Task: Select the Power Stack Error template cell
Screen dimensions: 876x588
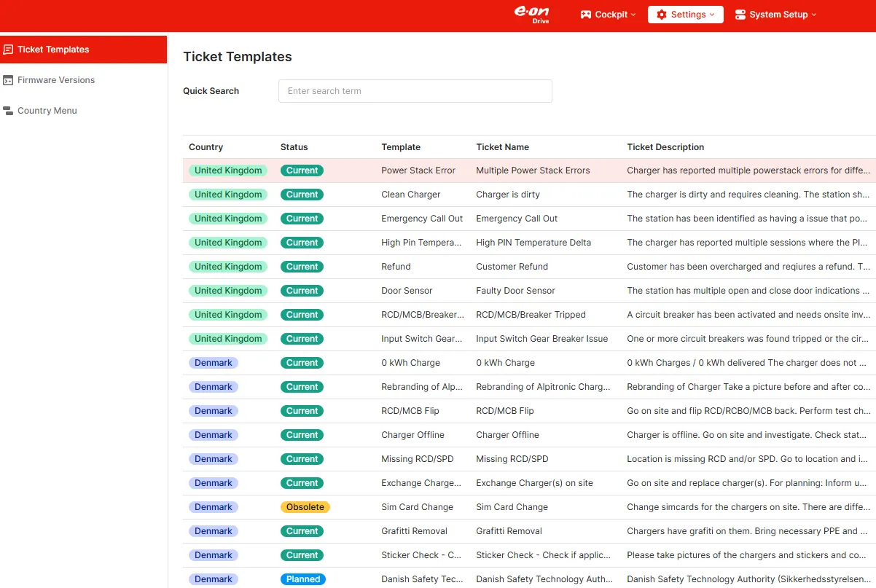Action: pyautogui.click(x=418, y=170)
